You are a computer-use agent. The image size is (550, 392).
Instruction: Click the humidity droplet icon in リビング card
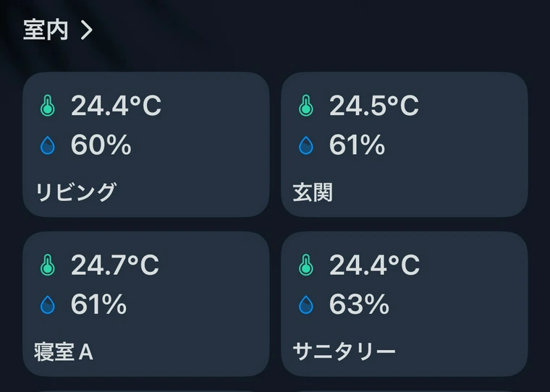[48, 147]
